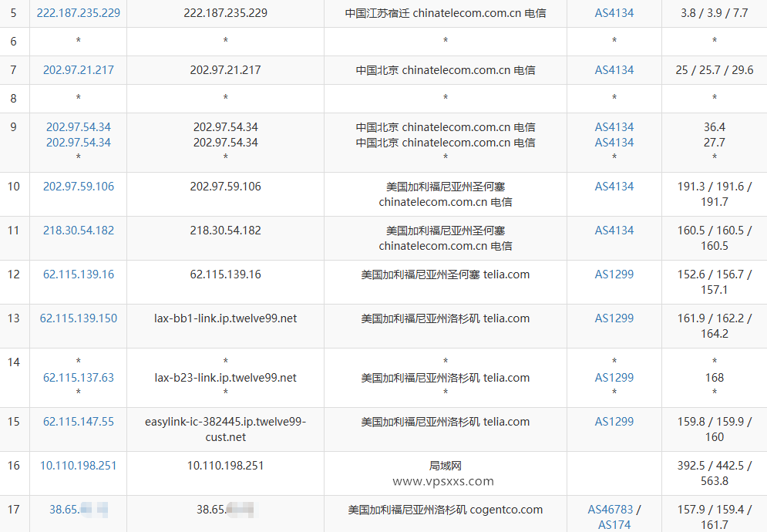Open the partially masked 38.65 IP link at hop 17
Image resolution: width=767 pixels, height=532 pixels.
coord(73,509)
